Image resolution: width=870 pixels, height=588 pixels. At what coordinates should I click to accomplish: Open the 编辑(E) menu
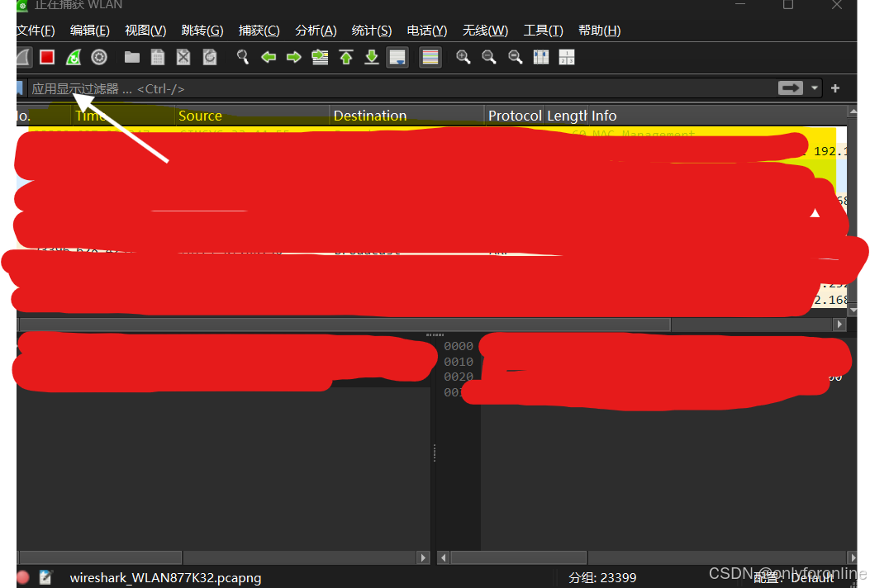pyautogui.click(x=90, y=31)
